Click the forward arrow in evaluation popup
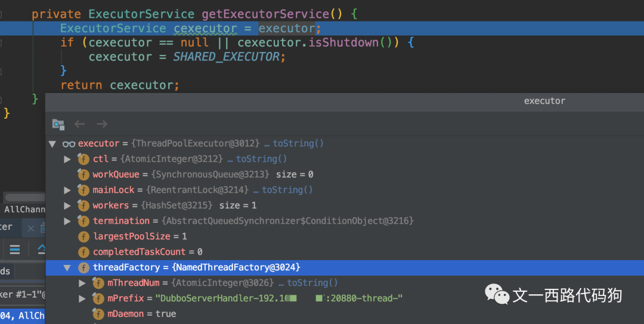 [102, 124]
